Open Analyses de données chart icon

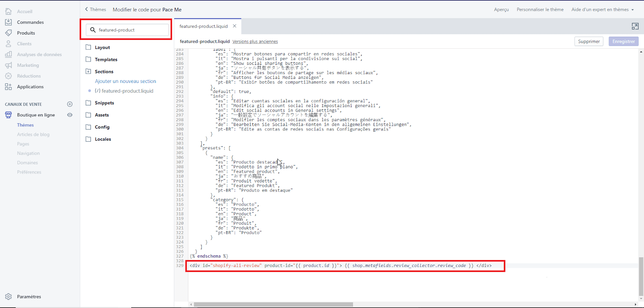8,54
